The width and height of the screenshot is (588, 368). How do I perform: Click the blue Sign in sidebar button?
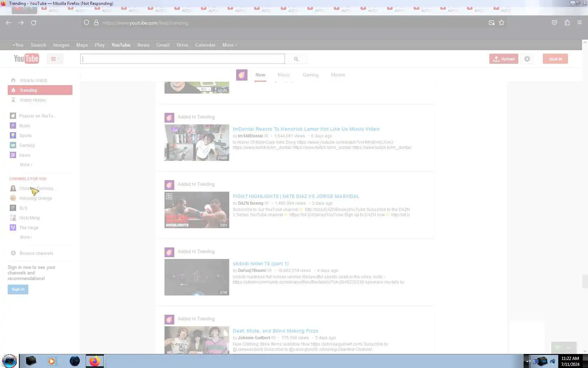click(18, 289)
